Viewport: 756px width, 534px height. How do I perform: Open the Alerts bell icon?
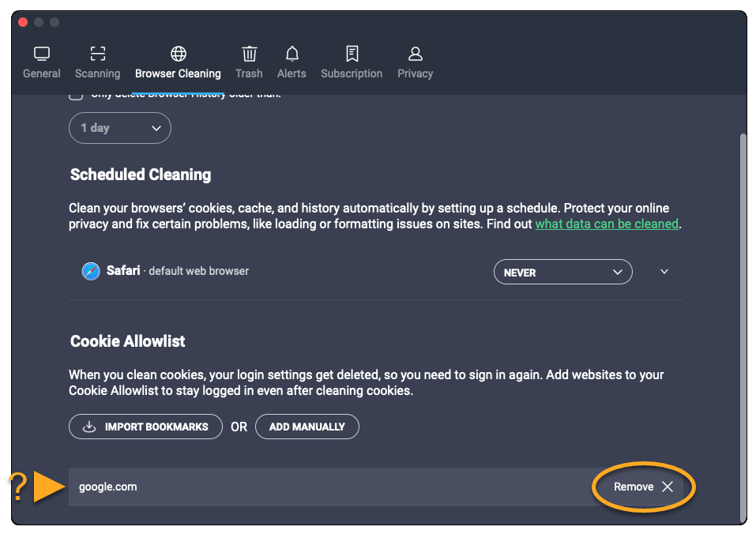click(291, 54)
